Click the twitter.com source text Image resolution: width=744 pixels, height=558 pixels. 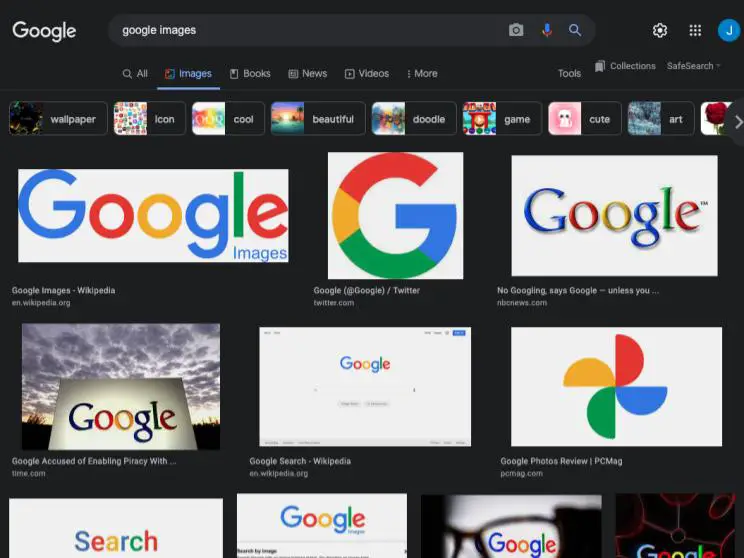coord(334,303)
